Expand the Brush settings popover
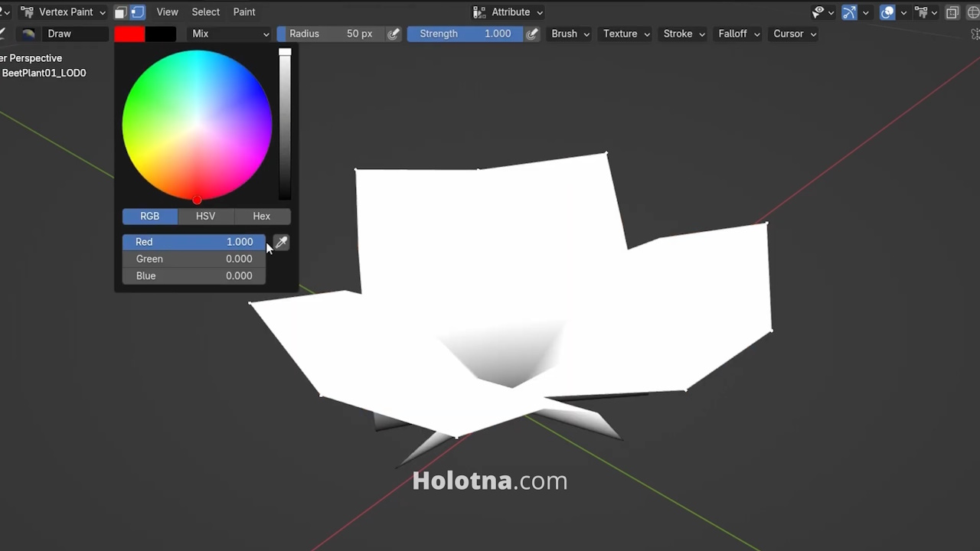 pyautogui.click(x=570, y=34)
